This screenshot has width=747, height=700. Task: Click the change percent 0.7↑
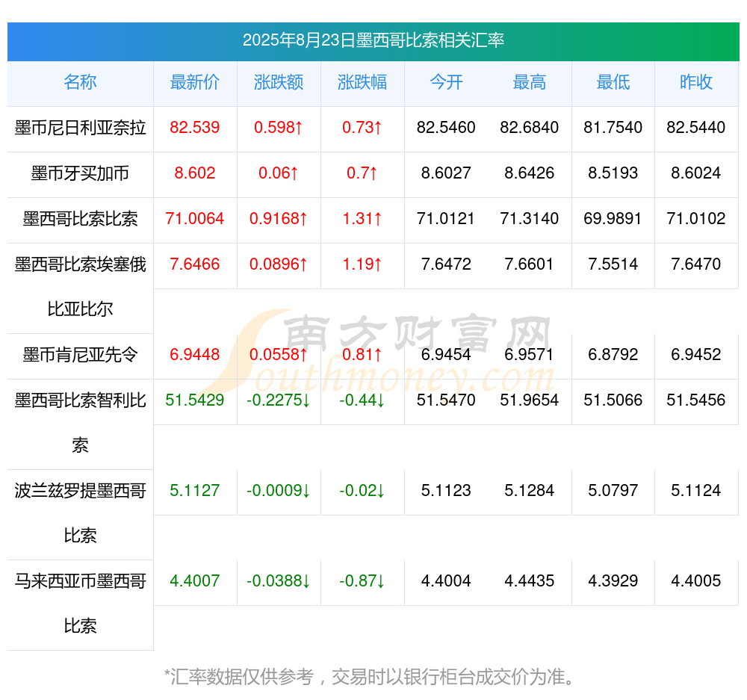coord(362,173)
